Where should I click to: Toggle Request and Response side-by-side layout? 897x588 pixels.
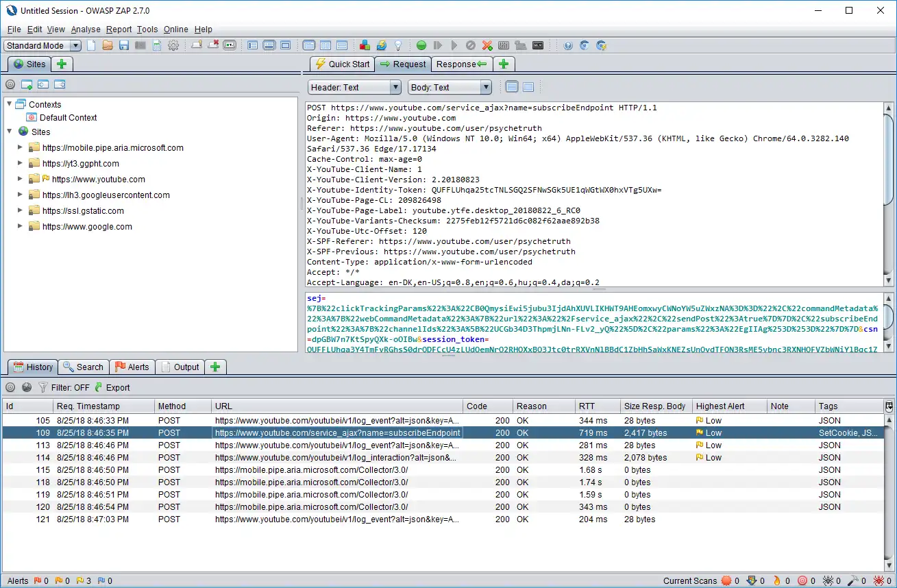pyautogui.click(x=325, y=45)
